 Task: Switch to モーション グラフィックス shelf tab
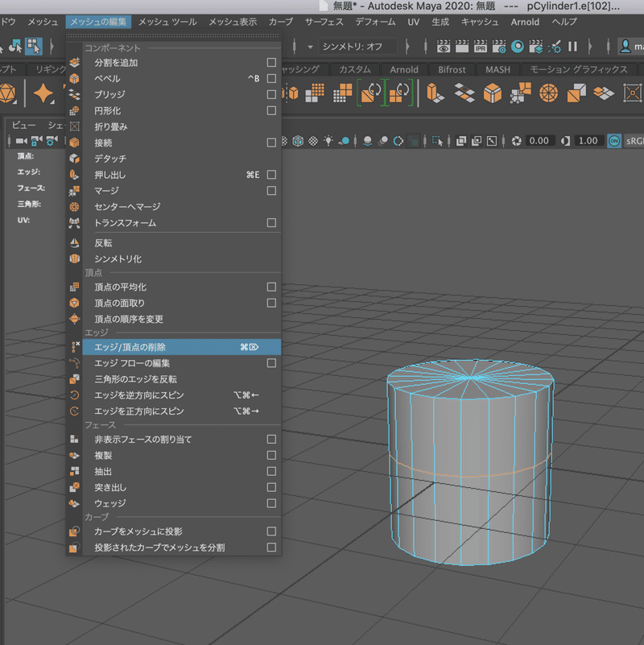(578, 69)
